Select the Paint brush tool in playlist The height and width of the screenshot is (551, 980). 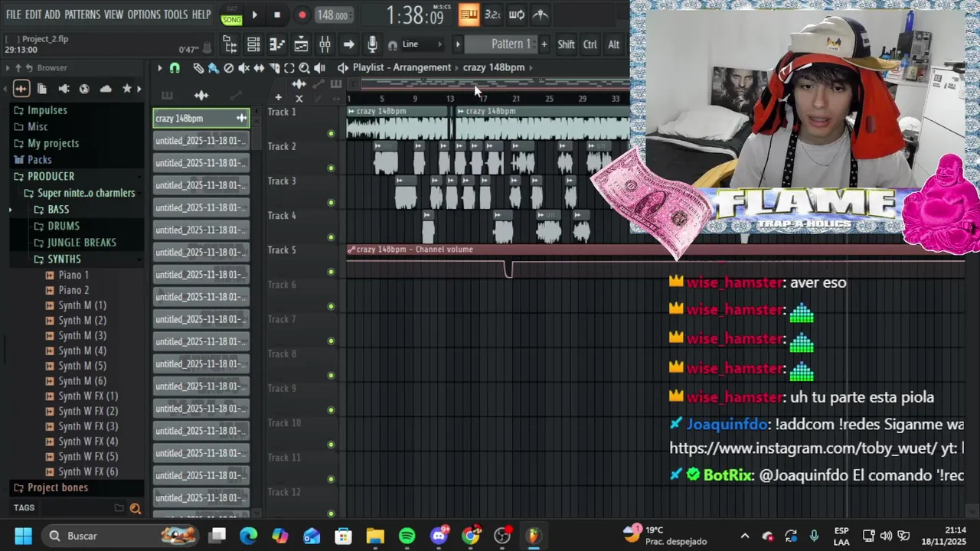tap(213, 68)
